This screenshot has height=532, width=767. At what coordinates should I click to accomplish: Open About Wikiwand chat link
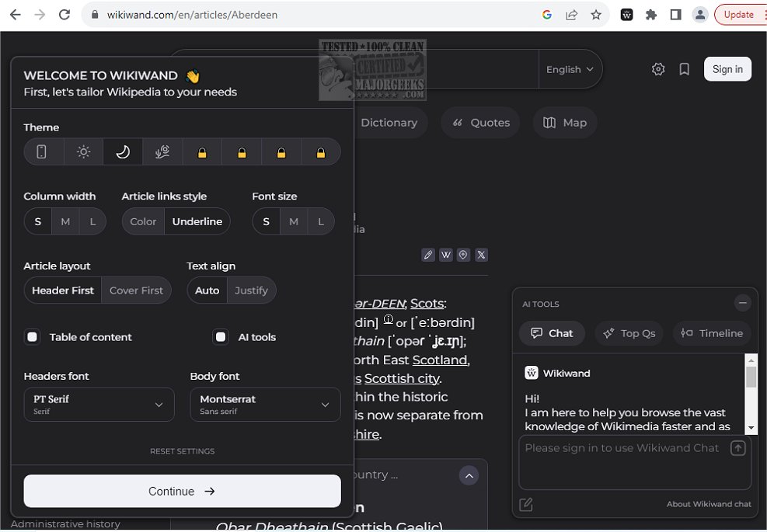(709, 504)
